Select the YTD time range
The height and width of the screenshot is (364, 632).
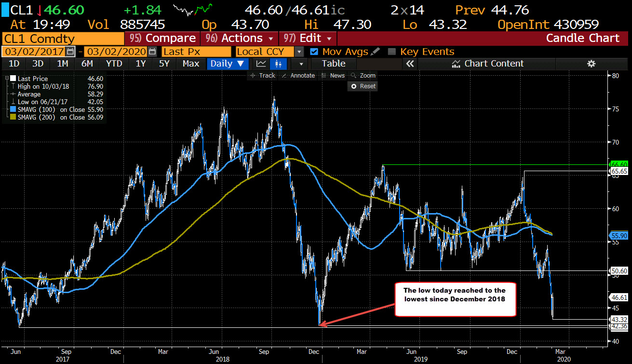pyautogui.click(x=114, y=64)
